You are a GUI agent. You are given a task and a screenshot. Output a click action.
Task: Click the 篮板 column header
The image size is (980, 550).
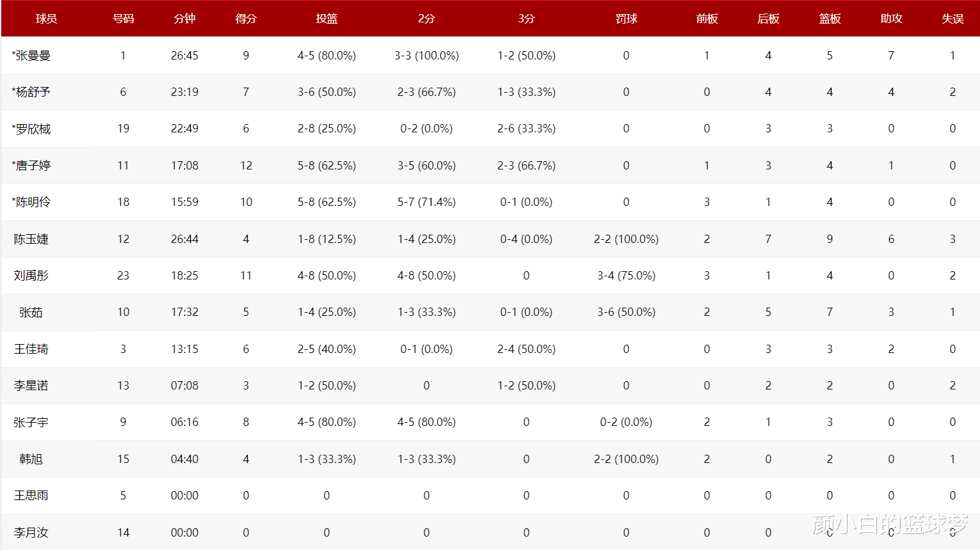tap(830, 19)
